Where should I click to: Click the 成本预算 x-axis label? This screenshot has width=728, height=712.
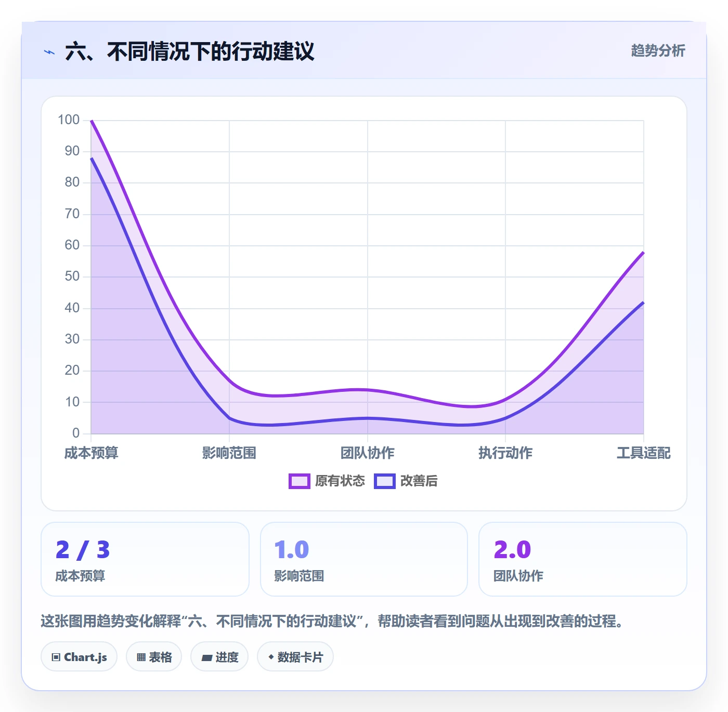coord(92,453)
